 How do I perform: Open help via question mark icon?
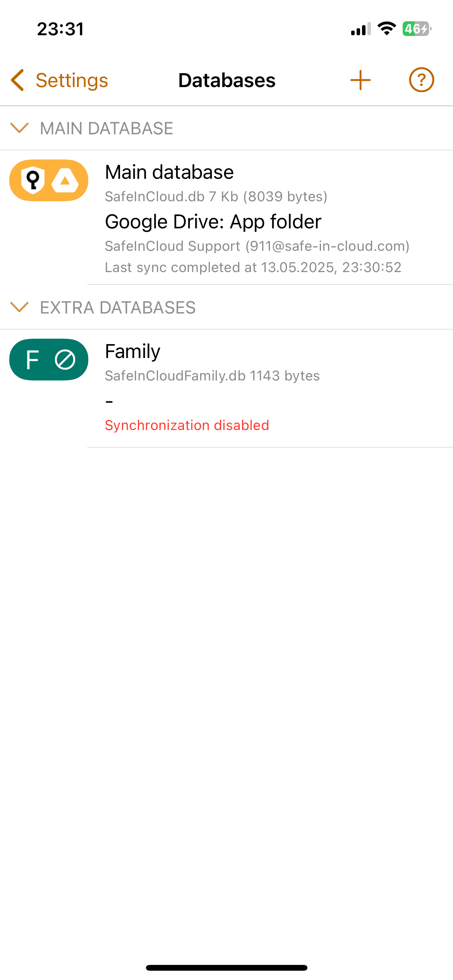tap(421, 80)
